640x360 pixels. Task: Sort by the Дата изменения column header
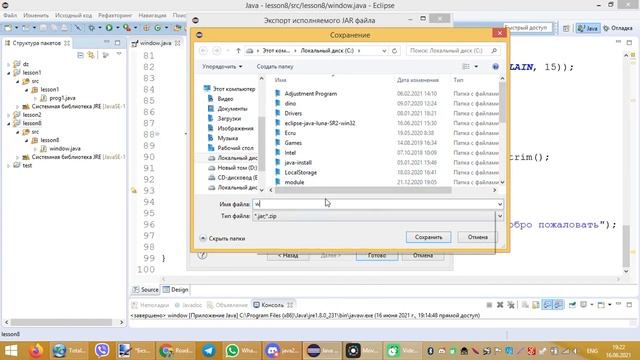(x=418, y=80)
